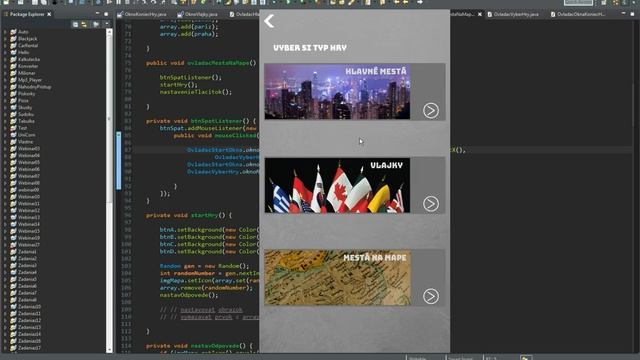
Task: Select the Milioner project
Action: click(x=27, y=73)
